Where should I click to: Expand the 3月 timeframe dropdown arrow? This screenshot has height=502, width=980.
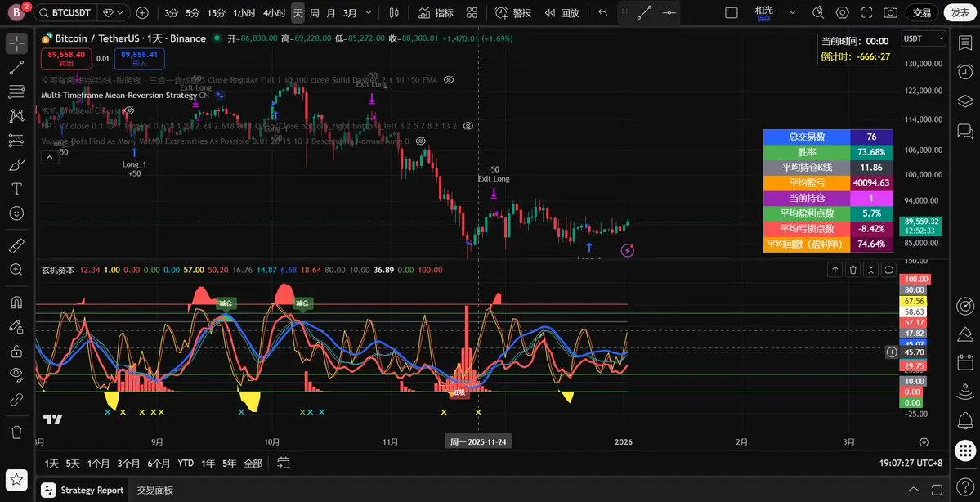[369, 13]
